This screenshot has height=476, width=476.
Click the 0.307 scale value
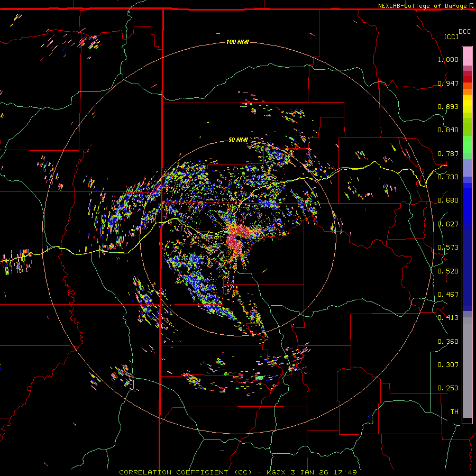pos(448,365)
